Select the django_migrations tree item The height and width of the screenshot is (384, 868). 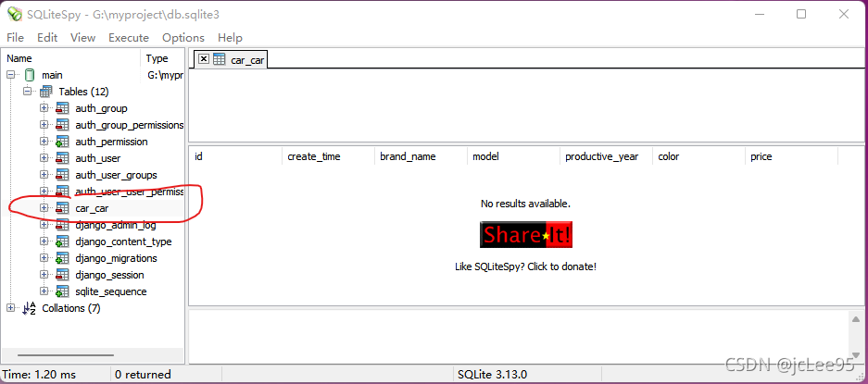click(116, 258)
